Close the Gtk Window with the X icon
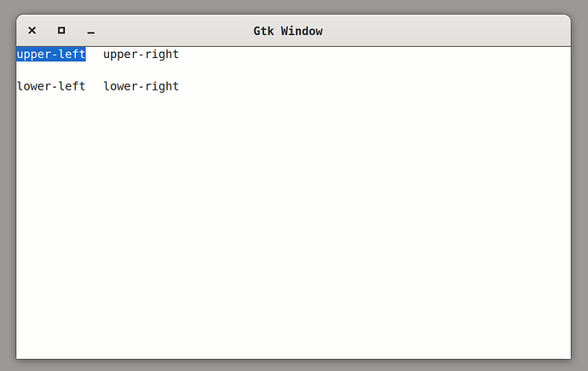 [x=32, y=31]
